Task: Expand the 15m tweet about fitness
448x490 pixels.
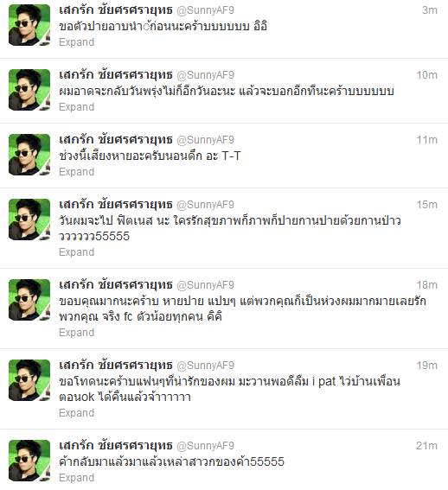Action: [77, 252]
